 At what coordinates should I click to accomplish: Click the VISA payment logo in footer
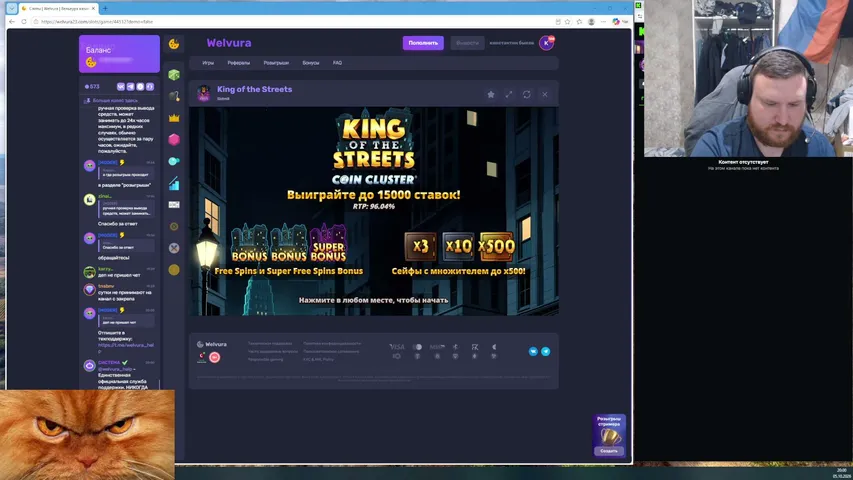[397, 347]
